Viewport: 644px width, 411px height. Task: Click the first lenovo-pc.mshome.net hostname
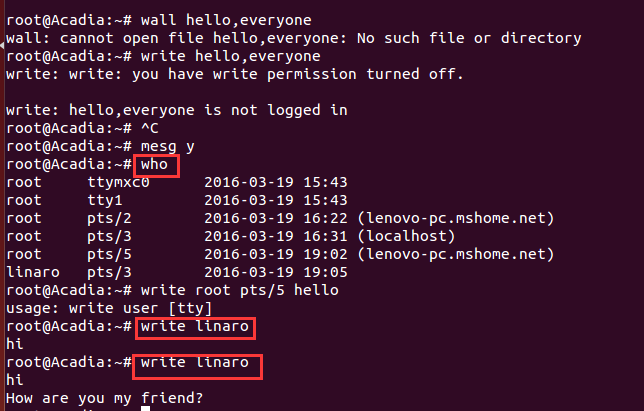click(x=456, y=218)
